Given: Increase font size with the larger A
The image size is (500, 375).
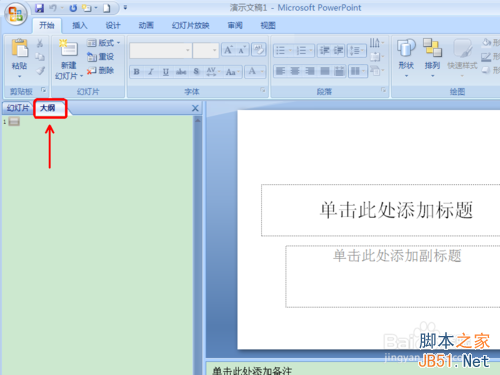Looking at the screenshot, I should coord(228,50).
